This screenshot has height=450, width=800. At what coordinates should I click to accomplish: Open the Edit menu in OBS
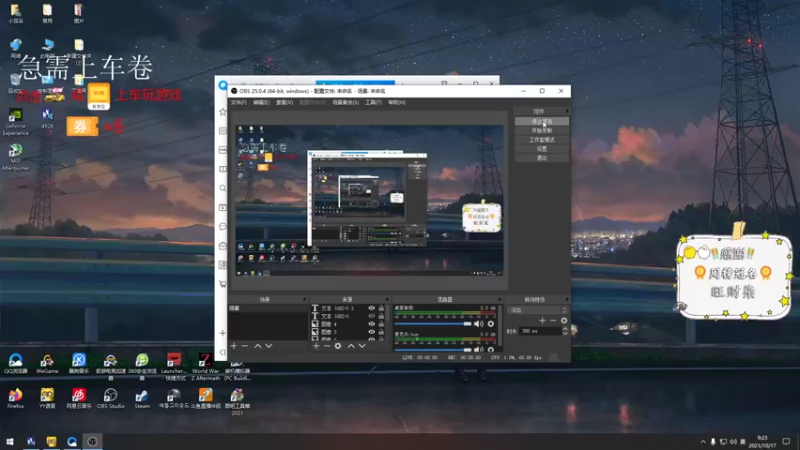pos(261,103)
